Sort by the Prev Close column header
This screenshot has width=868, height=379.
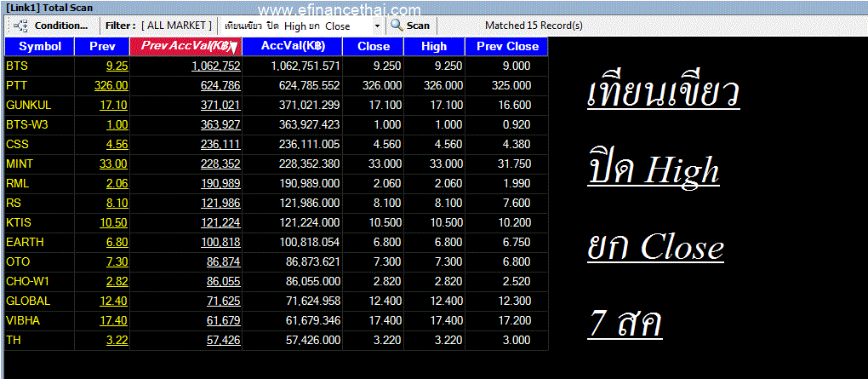pyautogui.click(x=506, y=47)
